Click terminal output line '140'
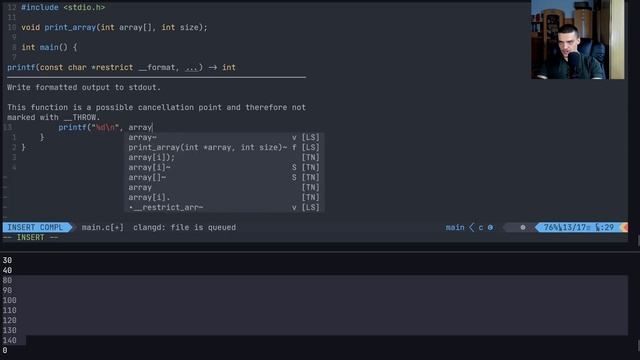The image size is (640, 360). coord(9,340)
